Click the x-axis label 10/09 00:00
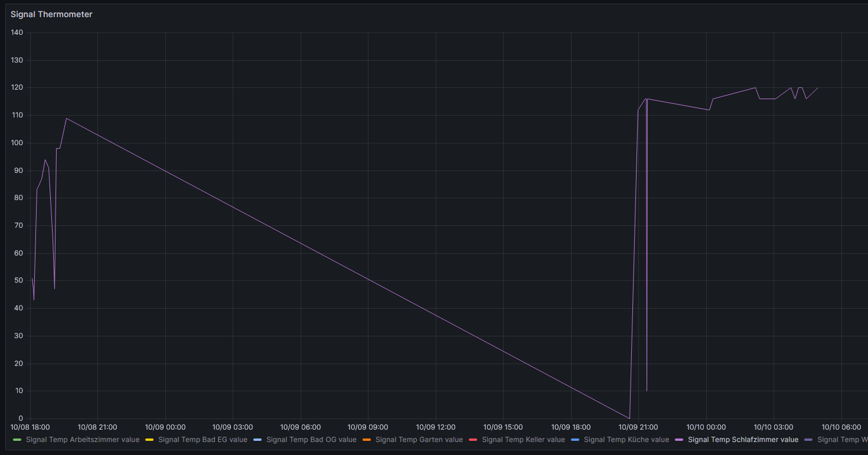Image resolution: width=868 pixels, height=455 pixels. coord(165,427)
